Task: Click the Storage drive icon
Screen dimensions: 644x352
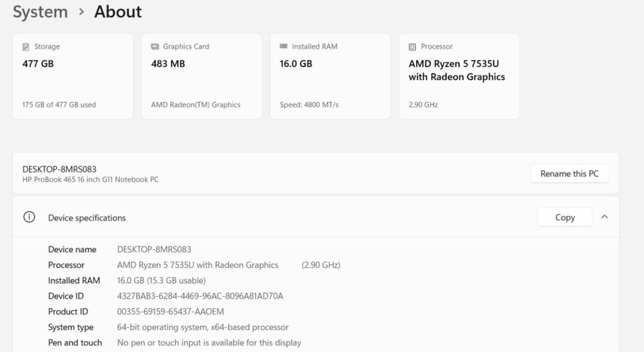Action: [x=26, y=47]
